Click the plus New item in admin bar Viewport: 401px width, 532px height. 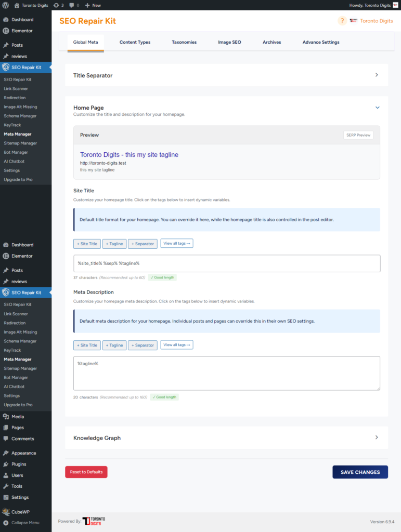click(x=93, y=5)
